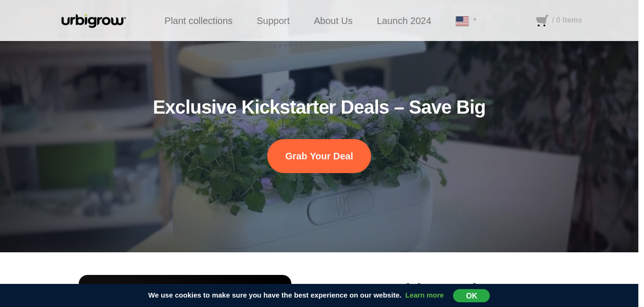The width and height of the screenshot is (644, 307).
Task: Open the Support menu item
Action: 273,21
